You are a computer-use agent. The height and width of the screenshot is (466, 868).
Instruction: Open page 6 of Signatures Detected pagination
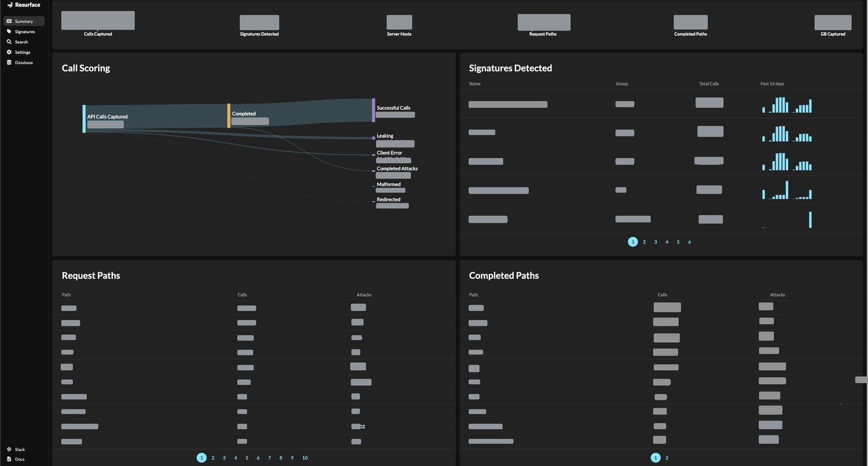click(x=689, y=242)
